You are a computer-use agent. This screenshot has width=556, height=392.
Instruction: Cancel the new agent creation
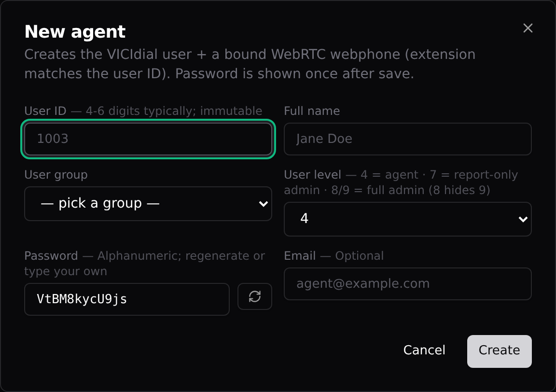click(x=424, y=350)
